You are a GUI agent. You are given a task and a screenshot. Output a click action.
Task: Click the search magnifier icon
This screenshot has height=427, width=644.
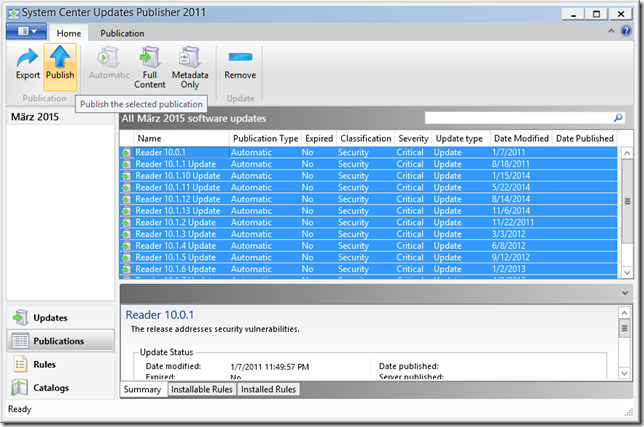point(618,118)
